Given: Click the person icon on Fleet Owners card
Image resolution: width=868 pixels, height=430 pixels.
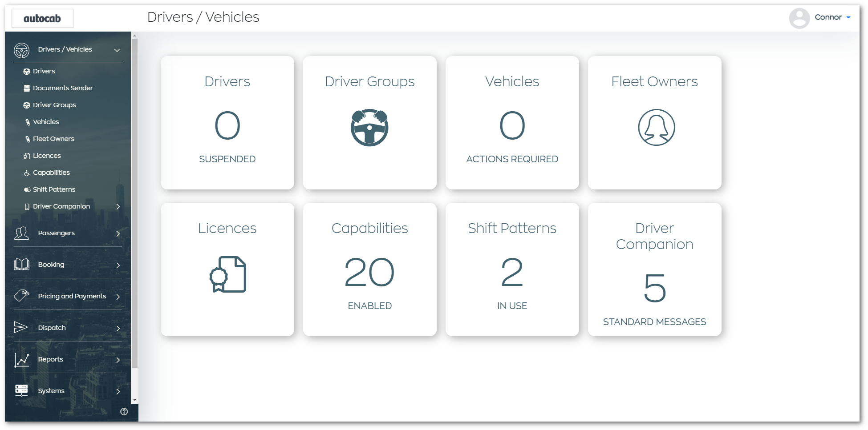Looking at the screenshot, I should 657,127.
